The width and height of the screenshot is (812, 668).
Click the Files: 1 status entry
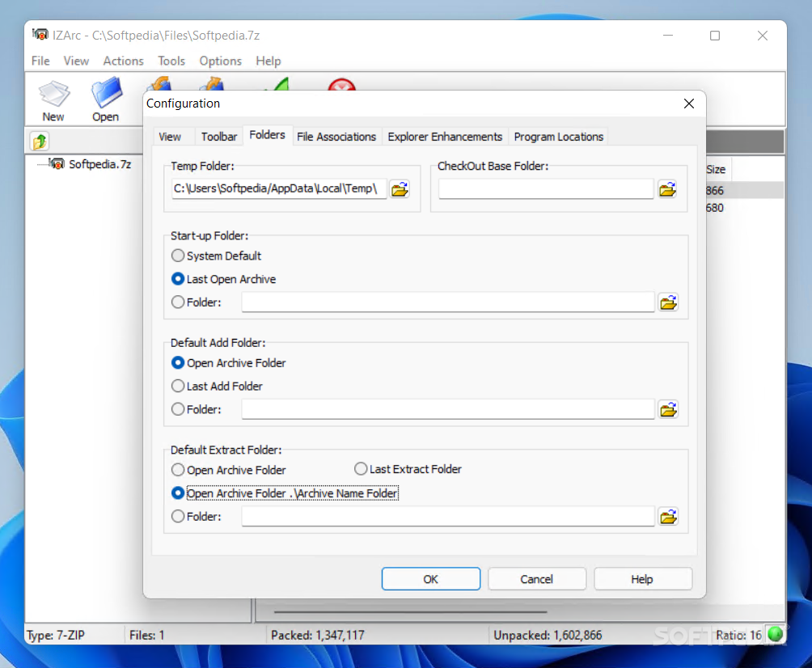146,635
